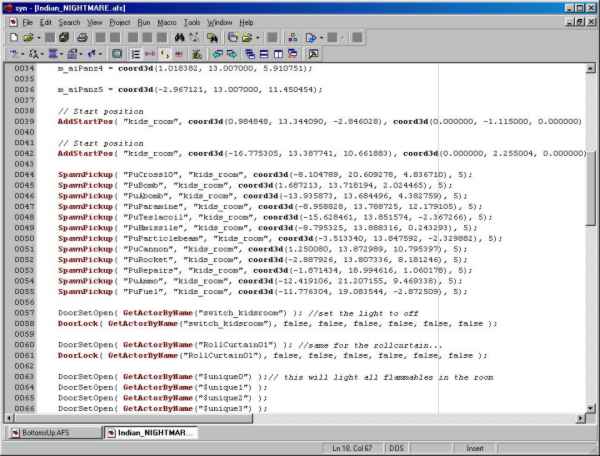Click the horizontal scrollbar thumb
This screenshot has width=600, height=456.
[x=134, y=418]
